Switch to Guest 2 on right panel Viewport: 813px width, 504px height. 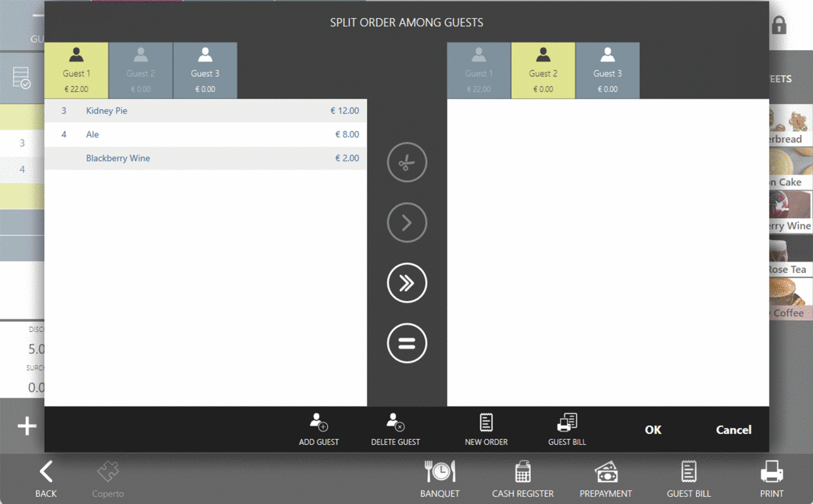542,71
